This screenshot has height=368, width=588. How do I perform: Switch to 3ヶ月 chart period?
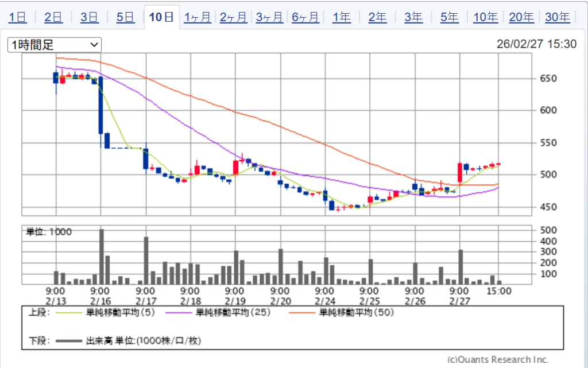coord(269,17)
